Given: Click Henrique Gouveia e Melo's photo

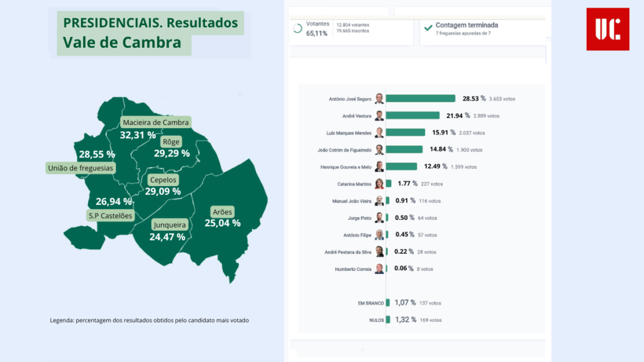Looking at the screenshot, I should click(x=379, y=167).
